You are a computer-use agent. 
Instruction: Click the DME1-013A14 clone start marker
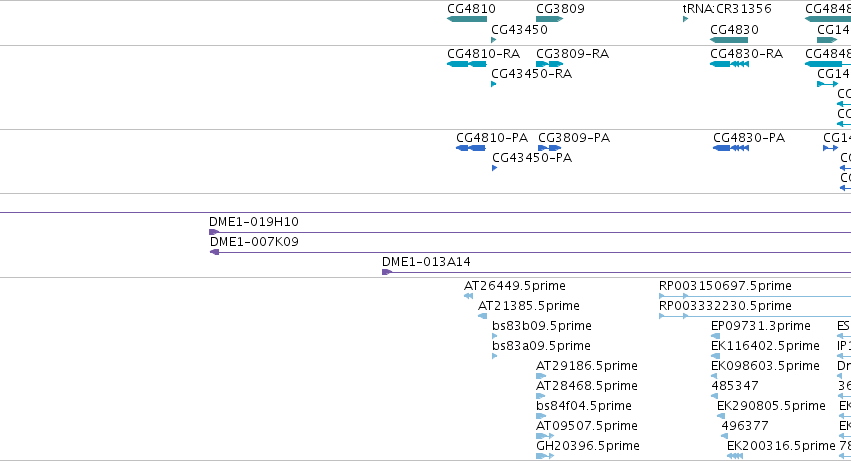point(387,272)
